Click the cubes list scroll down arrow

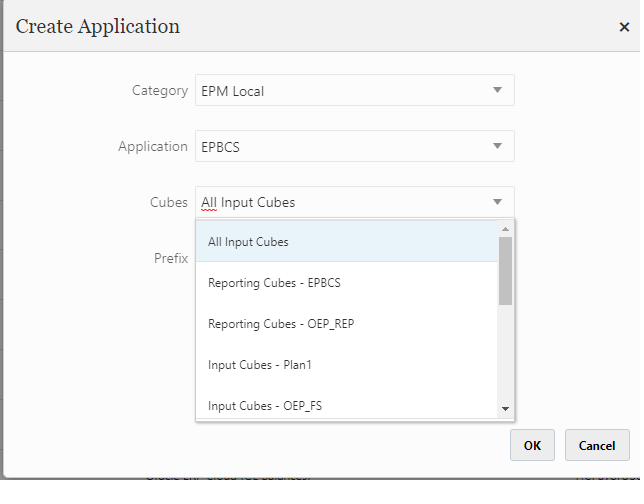click(x=506, y=408)
